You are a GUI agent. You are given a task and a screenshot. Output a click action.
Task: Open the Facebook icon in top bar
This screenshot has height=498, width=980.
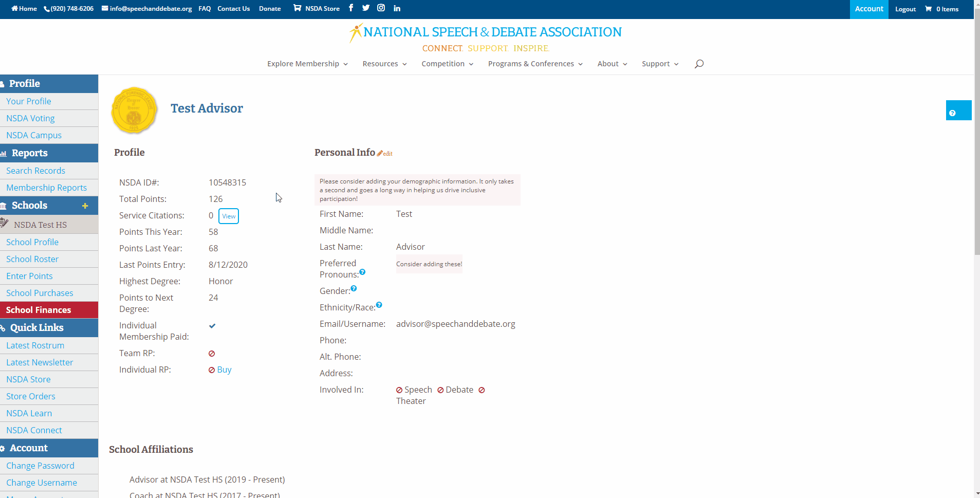(351, 8)
